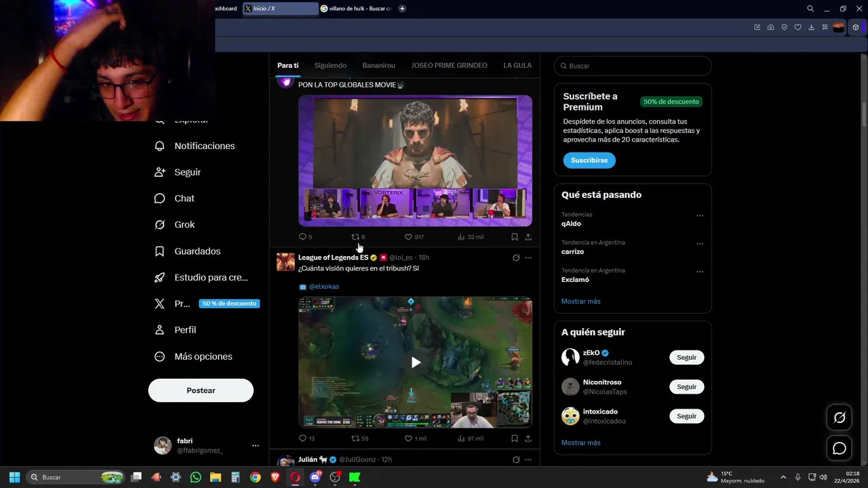Viewport: 868px width, 488px height.
Task: Repost the TOP GLOBALES MOVIE post
Action: 357,237
